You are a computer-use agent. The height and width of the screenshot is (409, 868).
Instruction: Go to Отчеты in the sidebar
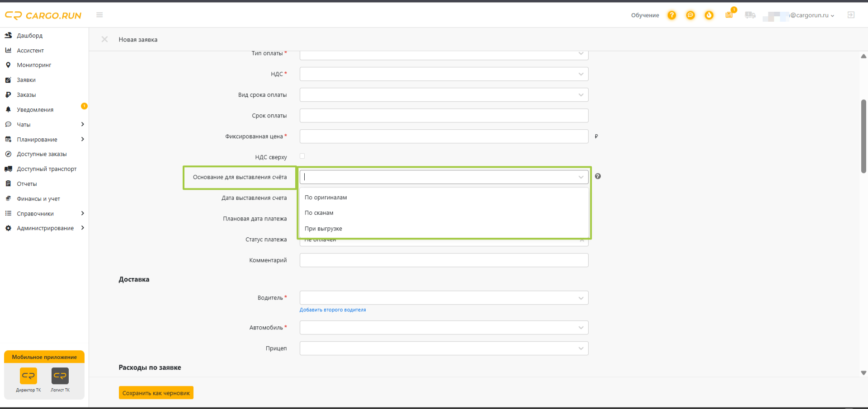click(x=27, y=184)
